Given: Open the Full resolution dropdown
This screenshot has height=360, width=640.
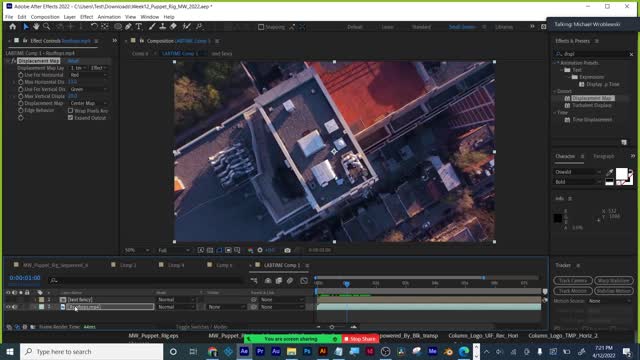Looking at the screenshot, I should (174, 250).
